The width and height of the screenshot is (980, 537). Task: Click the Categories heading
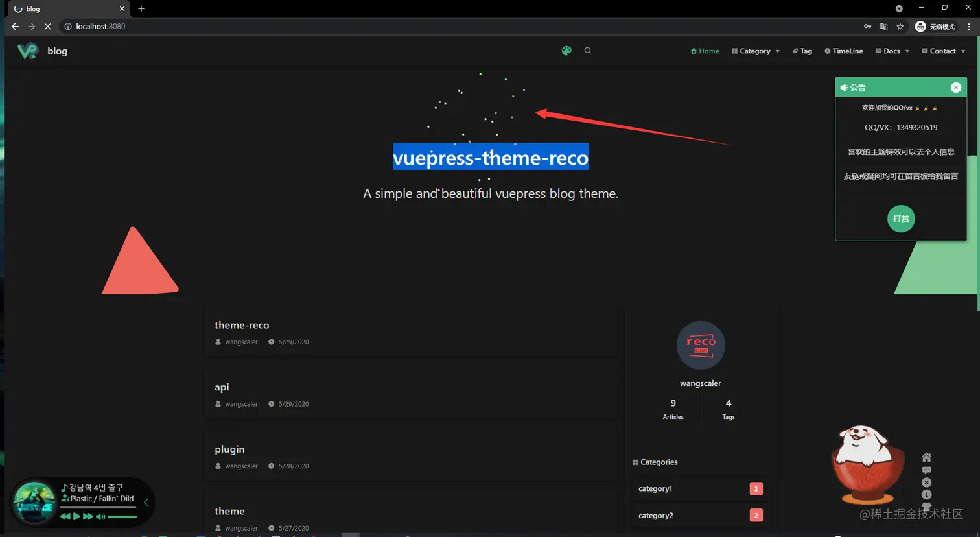tap(655, 462)
